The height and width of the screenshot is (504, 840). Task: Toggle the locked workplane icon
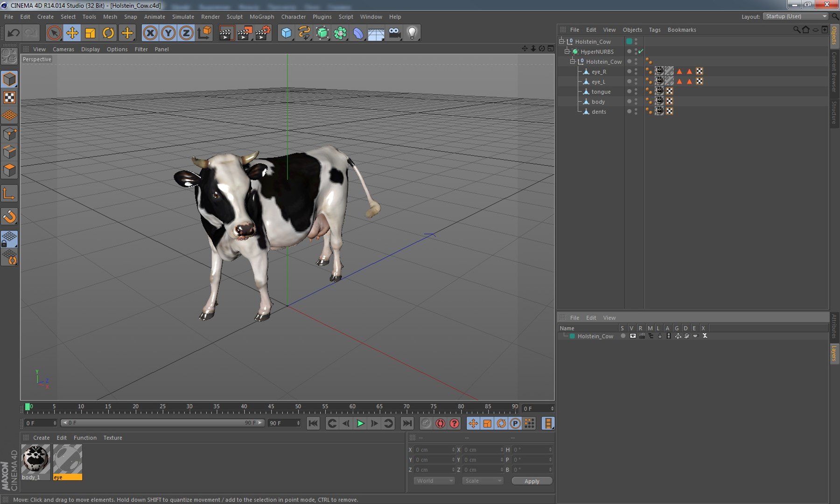click(x=9, y=239)
